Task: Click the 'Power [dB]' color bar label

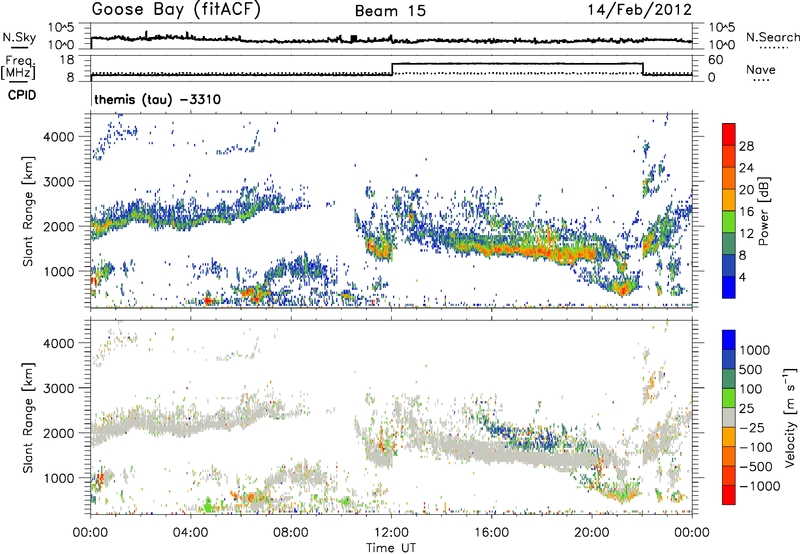Action: pos(763,211)
